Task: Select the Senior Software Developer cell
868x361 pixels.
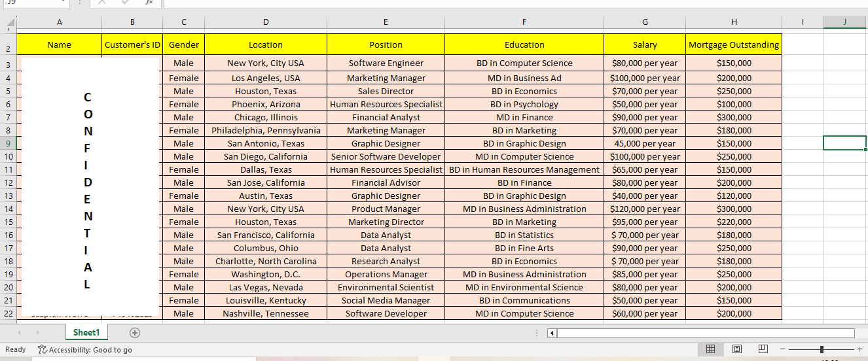Action: click(x=386, y=156)
